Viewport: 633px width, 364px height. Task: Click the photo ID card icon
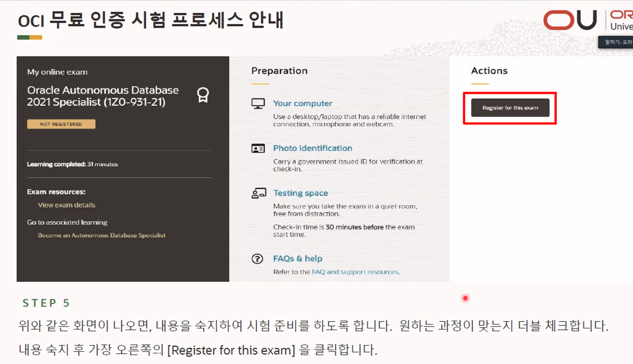(258, 148)
